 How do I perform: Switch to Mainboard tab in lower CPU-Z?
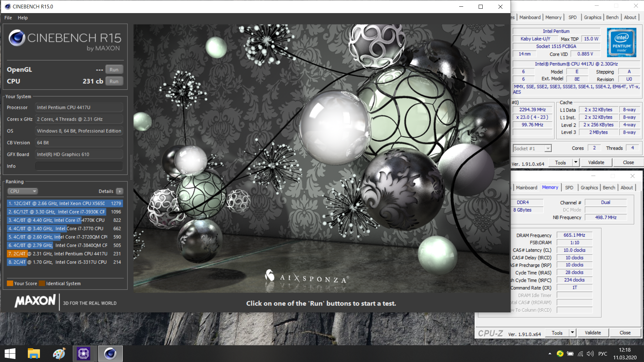[527, 188]
